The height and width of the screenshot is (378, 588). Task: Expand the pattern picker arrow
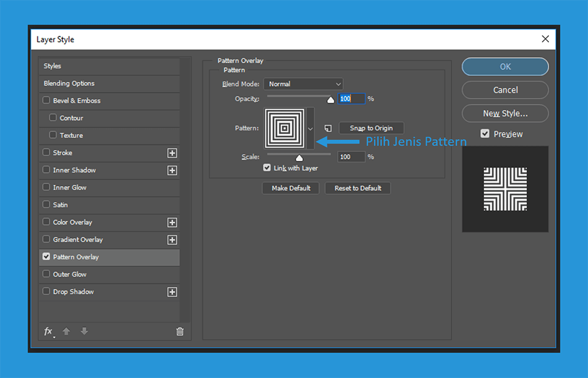pyautogui.click(x=311, y=129)
